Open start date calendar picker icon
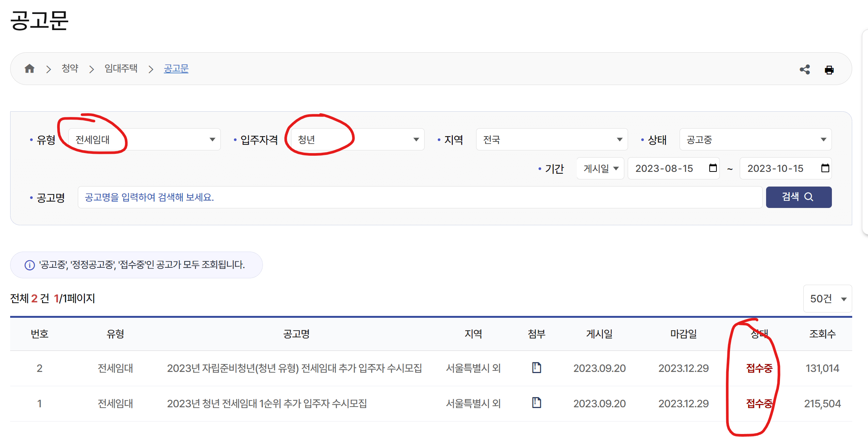 tap(713, 168)
